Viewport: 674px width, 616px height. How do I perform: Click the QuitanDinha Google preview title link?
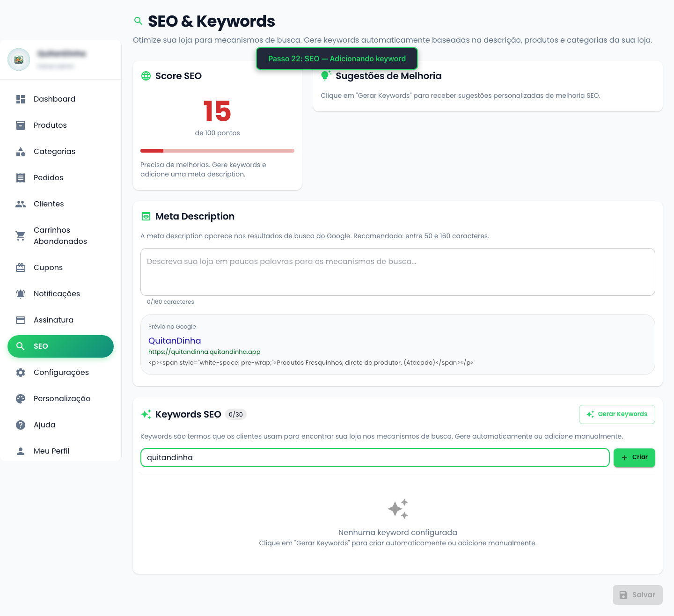175,341
